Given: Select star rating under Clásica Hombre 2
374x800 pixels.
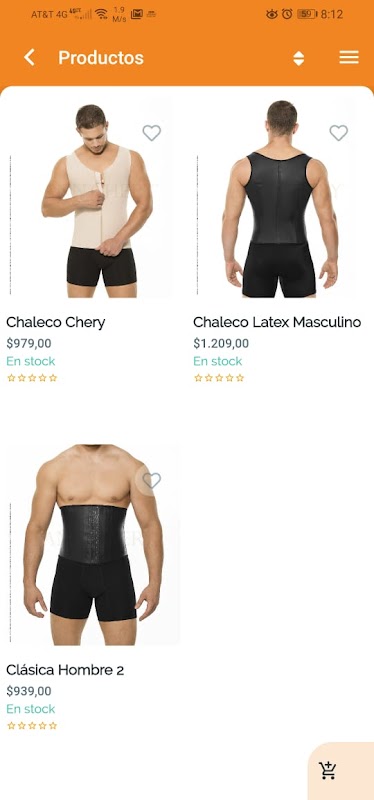Looking at the screenshot, I should [32, 726].
